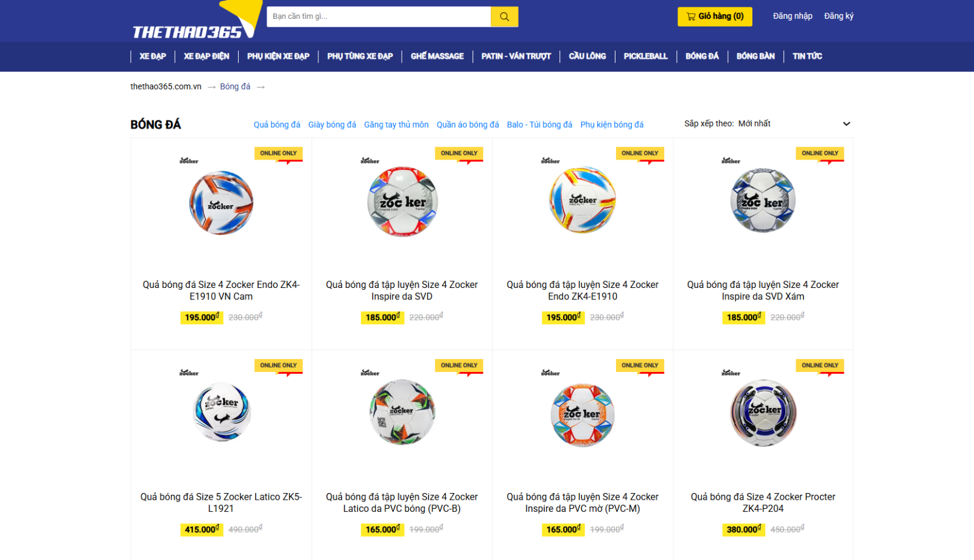The height and width of the screenshot is (560, 974).
Task: Click the search magnifier icon button
Action: pos(504,16)
